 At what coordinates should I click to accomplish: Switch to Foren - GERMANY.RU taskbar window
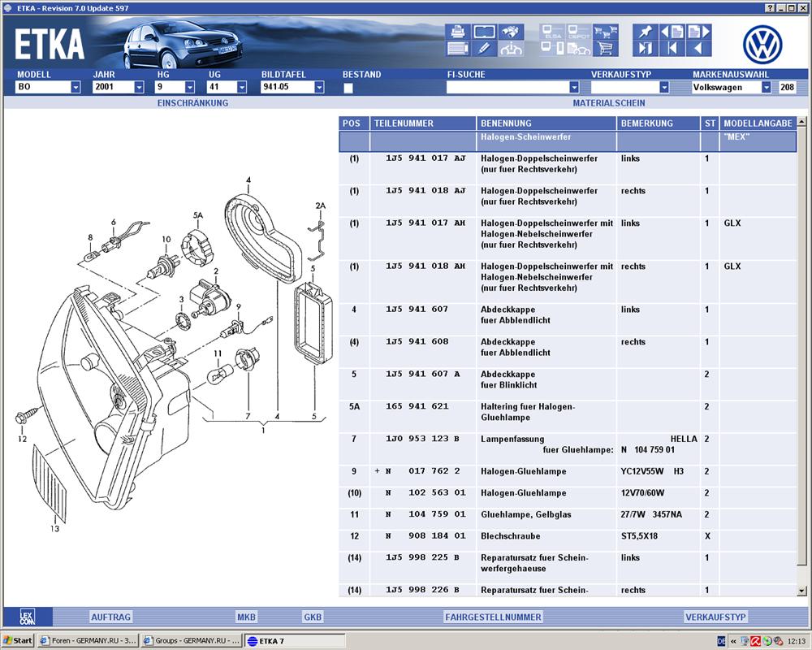[88, 641]
